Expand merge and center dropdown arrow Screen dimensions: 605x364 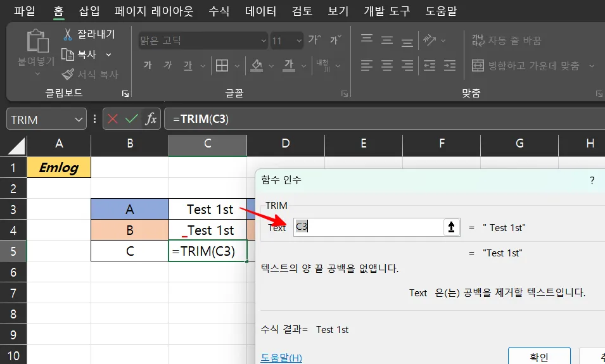coord(592,66)
